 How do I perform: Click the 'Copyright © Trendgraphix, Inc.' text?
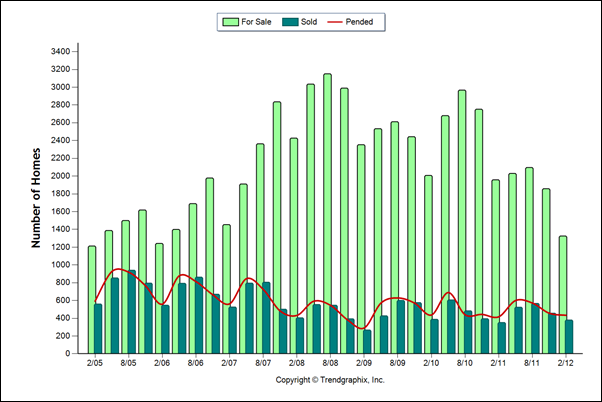point(330,380)
